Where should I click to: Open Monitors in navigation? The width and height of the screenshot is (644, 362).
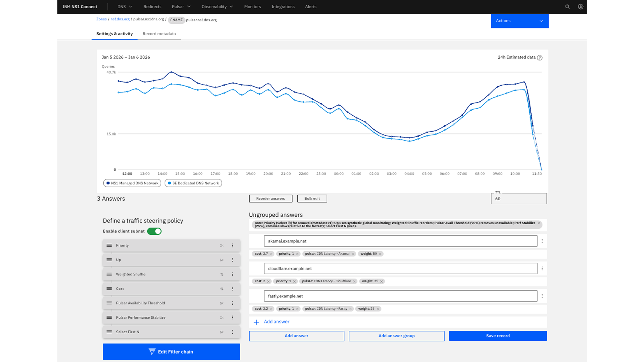(x=253, y=7)
